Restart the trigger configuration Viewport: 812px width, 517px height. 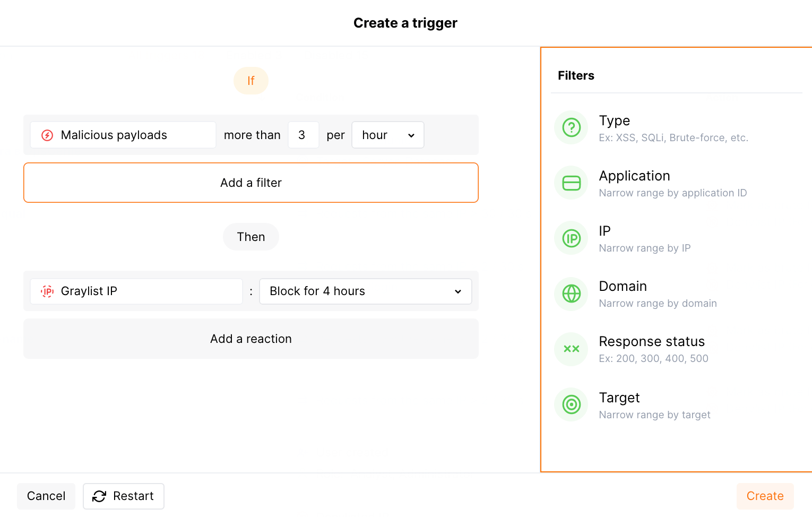coord(123,496)
